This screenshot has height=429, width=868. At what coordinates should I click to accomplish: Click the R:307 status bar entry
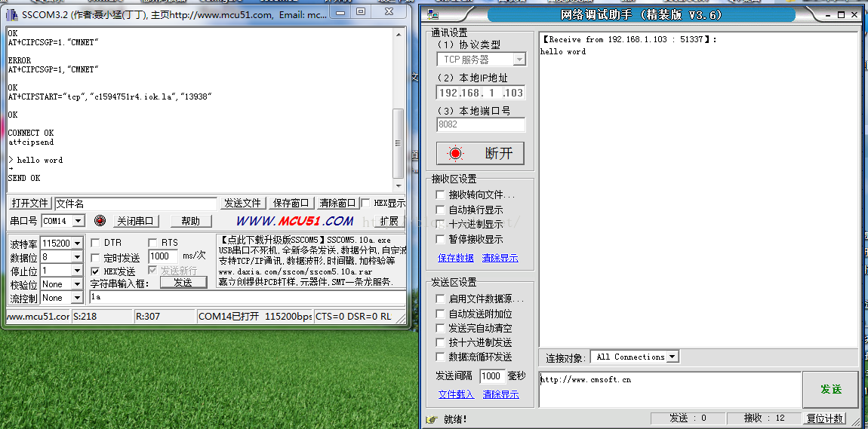[165, 316]
